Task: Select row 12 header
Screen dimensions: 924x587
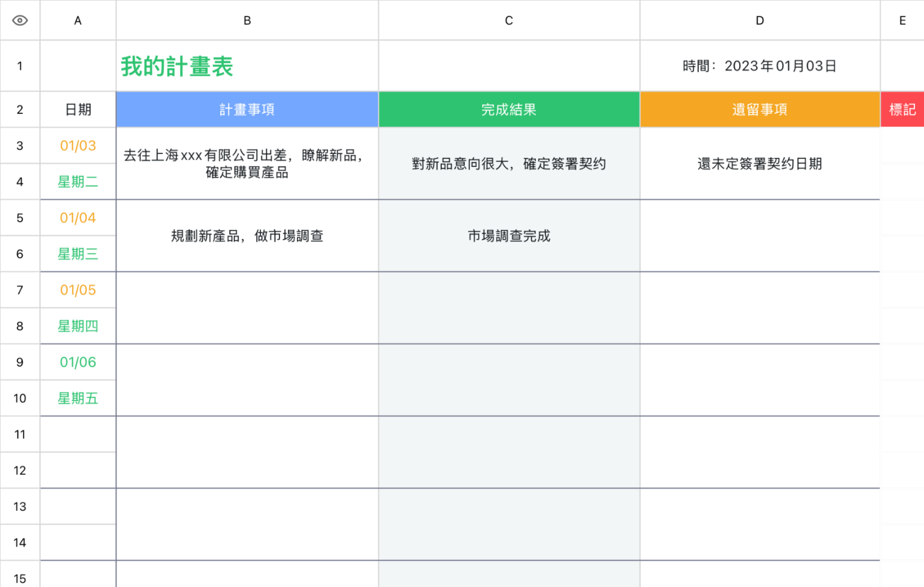Action: coord(20,470)
